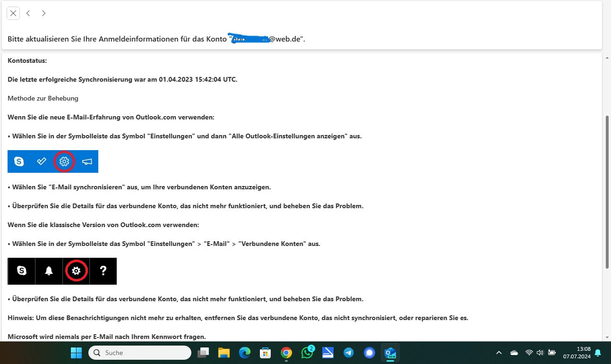Open Telegram from the taskbar
This screenshot has width=611, height=364.
coord(349,353)
